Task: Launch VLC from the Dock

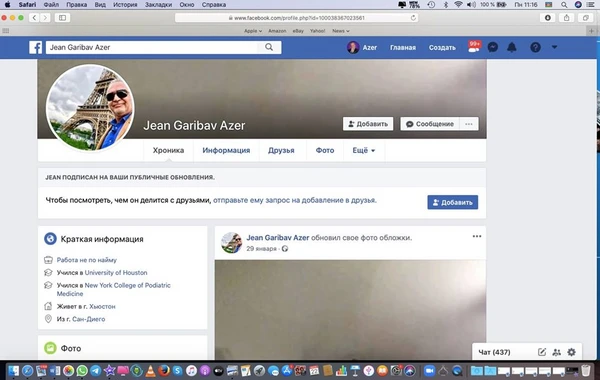Action: click(x=150, y=370)
